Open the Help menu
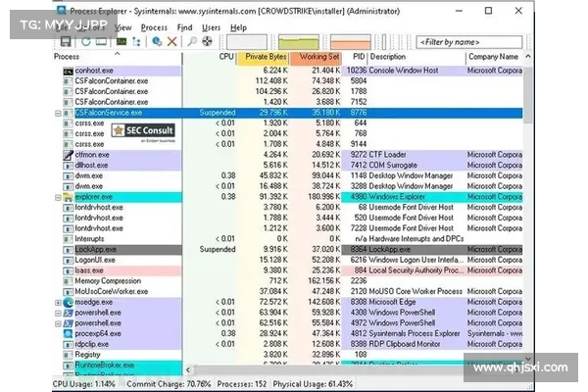Image resolution: width=588 pixels, height=392 pixels. 238,27
